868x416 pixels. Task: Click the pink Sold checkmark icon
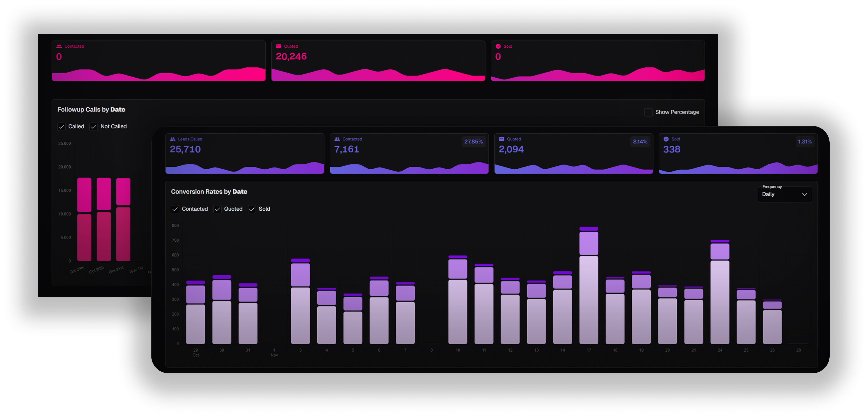coord(498,46)
